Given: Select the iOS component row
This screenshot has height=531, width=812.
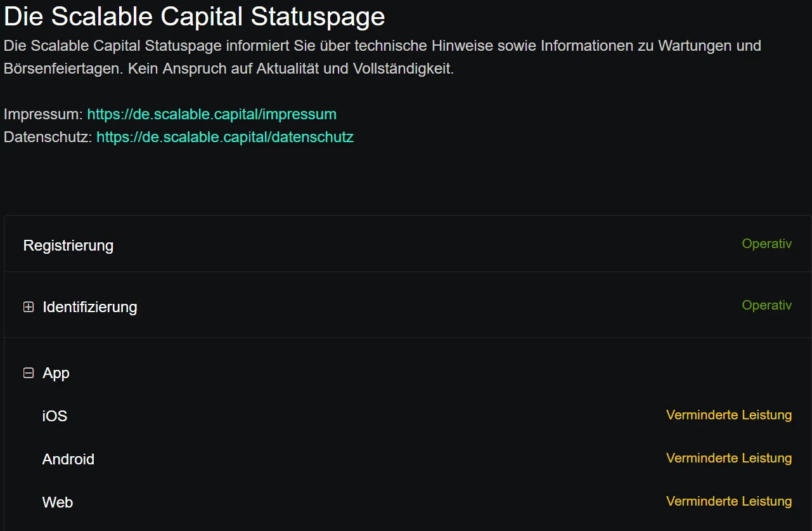Looking at the screenshot, I should tap(55, 416).
